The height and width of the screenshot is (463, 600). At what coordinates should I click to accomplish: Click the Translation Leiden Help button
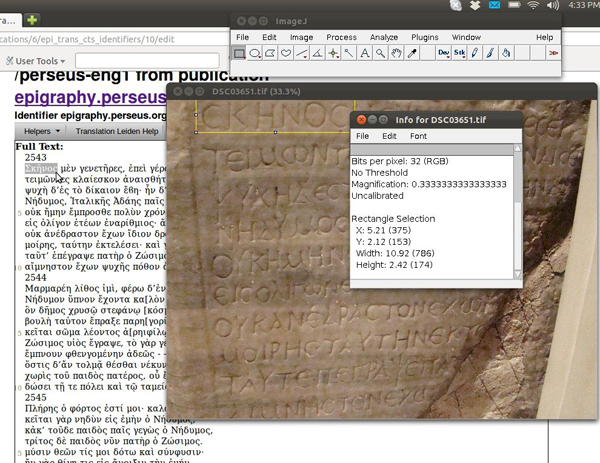(116, 131)
